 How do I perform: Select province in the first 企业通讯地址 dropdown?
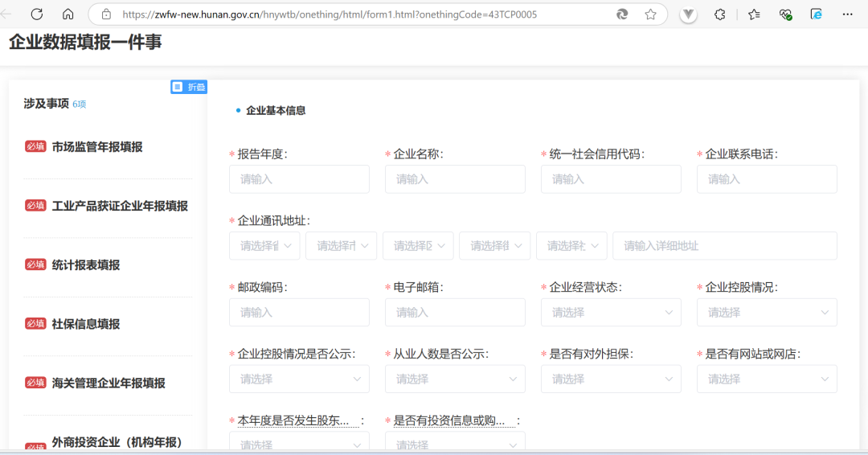264,246
